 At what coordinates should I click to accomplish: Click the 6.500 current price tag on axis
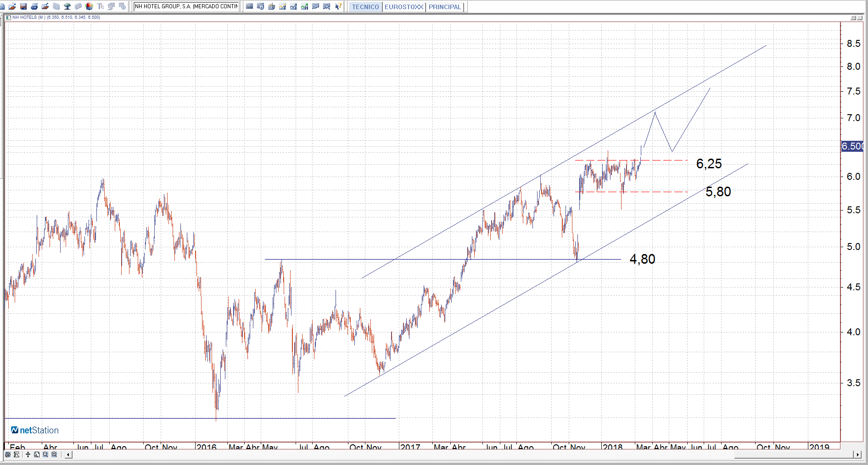852,146
